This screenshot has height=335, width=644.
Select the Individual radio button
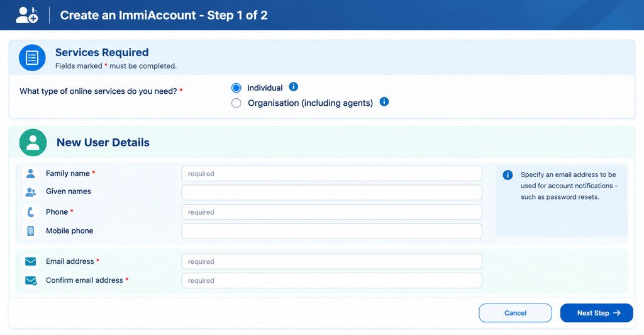236,88
